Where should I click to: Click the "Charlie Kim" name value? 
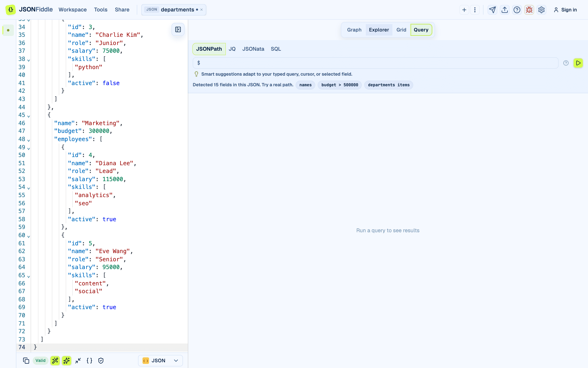coord(118,35)
